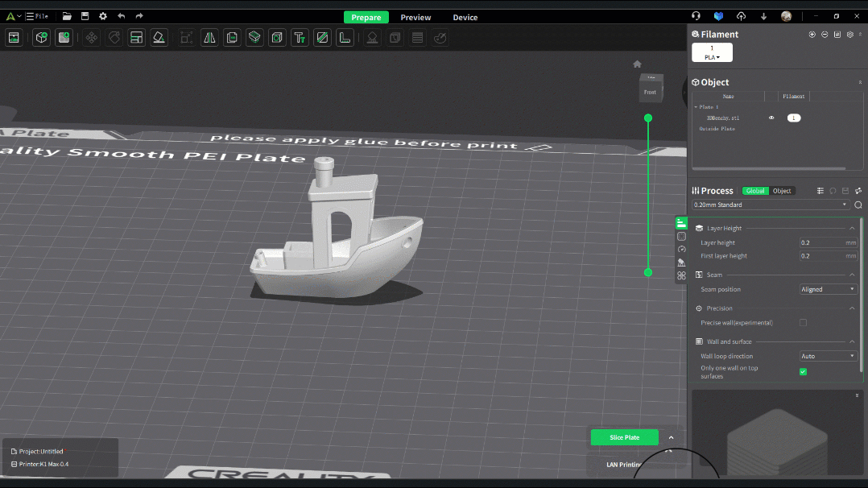The height and width of the screenshot is (488, 868).
Task: Add a filament with the plus icon
Action: pyautogui.click(x=812, y=35)
